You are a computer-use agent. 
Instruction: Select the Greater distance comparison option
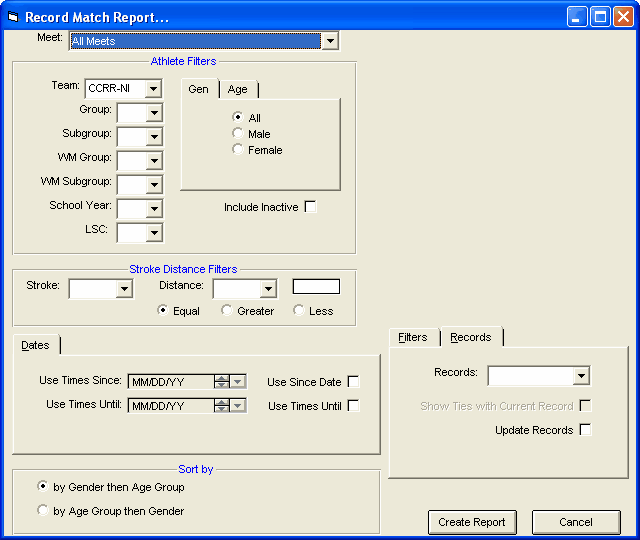pyautogui.click(x=227, y=311)
